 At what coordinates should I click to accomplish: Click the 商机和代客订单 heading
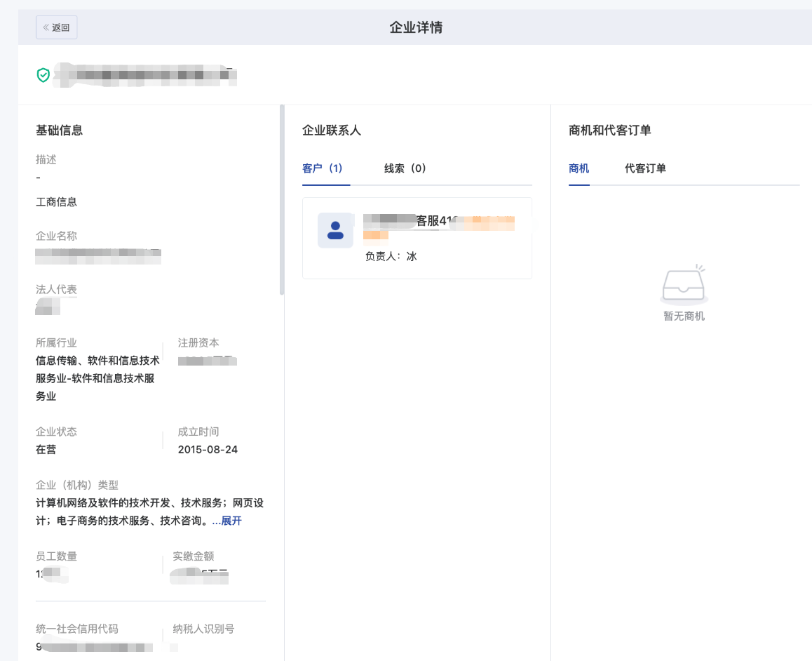tap(609, 130)
